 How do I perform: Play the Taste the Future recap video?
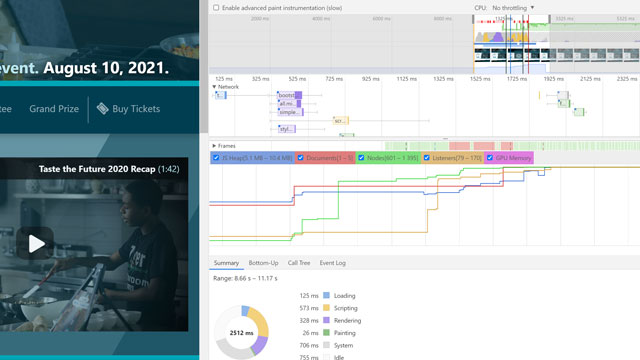tap(36, 244)
